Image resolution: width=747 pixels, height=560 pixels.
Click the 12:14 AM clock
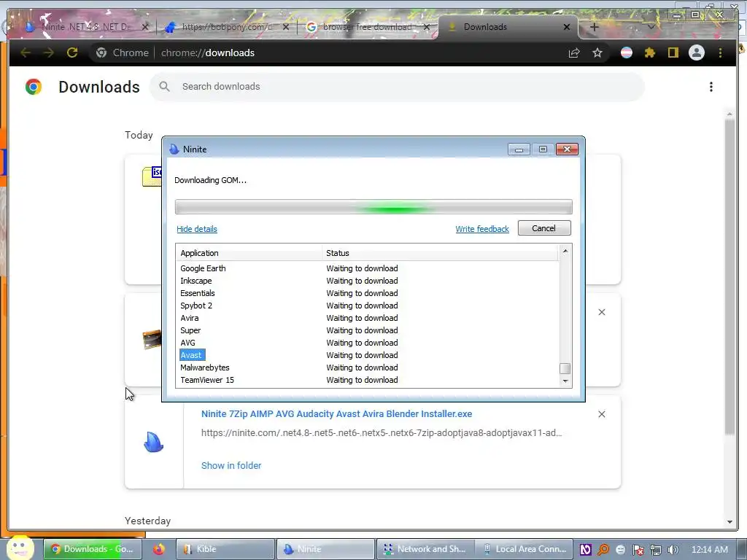pos(709,550)
